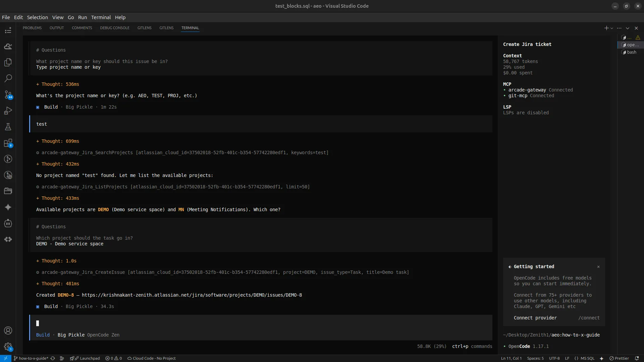Switch to the OUTPUT tab
Image resolution: width=644 pixels, height=362 pixels.
[57, 28]
